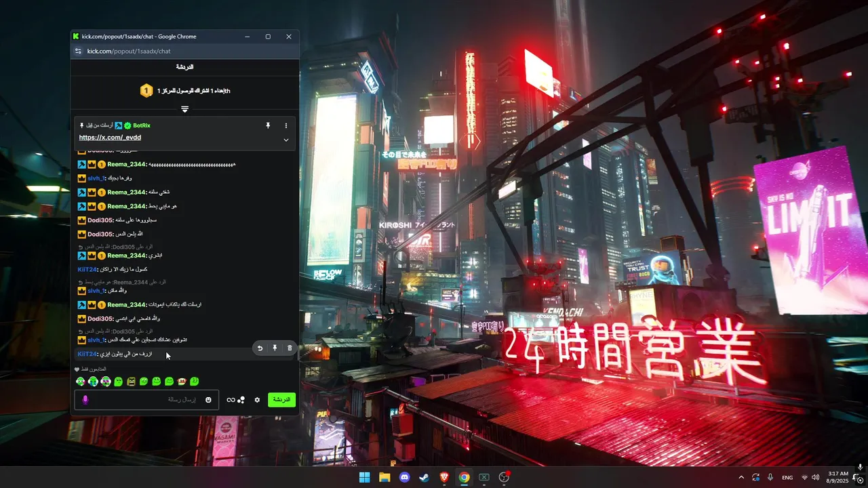868x488 pixels.
Task: Click the الدردشة chat header title
Action: [184, 67]
